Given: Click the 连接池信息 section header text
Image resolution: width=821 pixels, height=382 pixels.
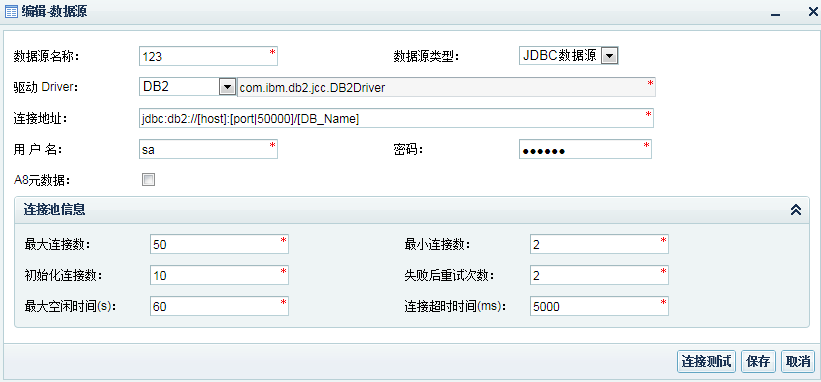Looking at the screenshot, I should coord(54,210).
